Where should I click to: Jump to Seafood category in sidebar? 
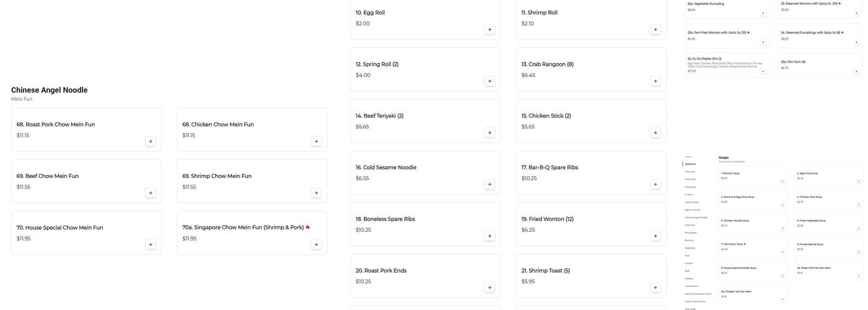click(689, 278)
